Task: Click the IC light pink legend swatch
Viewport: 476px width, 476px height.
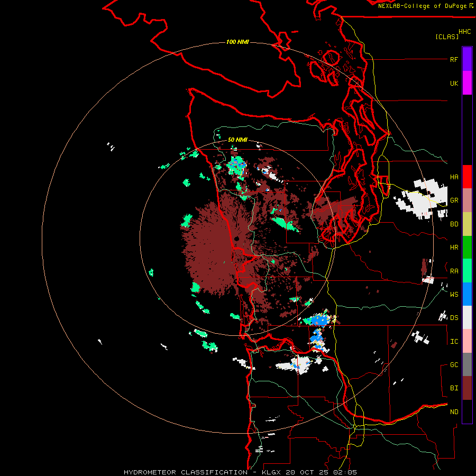Action: coord(467,341)
